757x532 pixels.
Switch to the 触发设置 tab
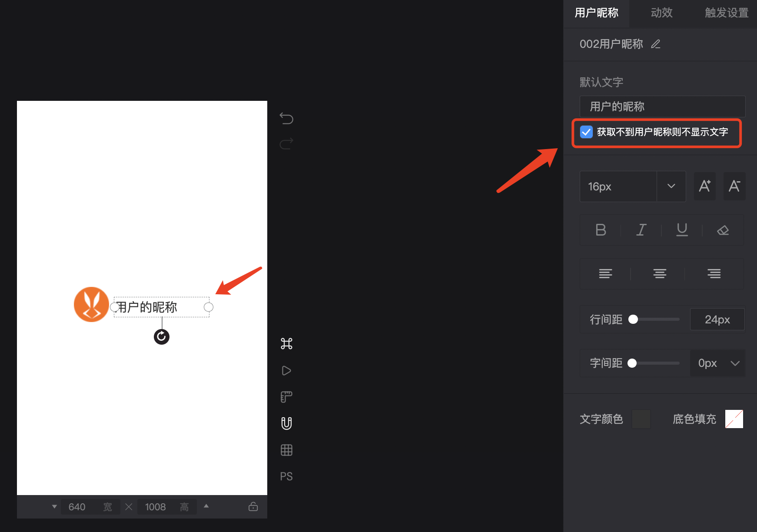coord(726,13)
